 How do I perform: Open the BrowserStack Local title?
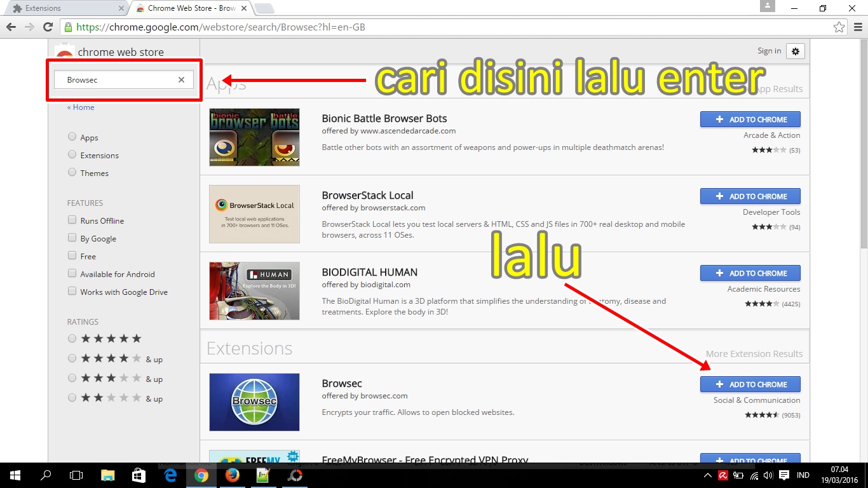[367, 196]
